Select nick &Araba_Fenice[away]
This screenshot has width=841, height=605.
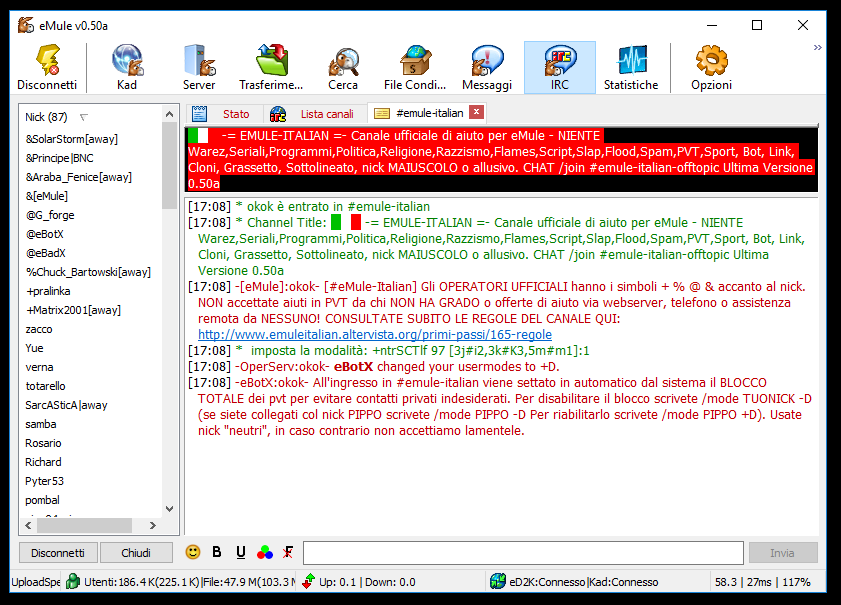click(78, 177)
